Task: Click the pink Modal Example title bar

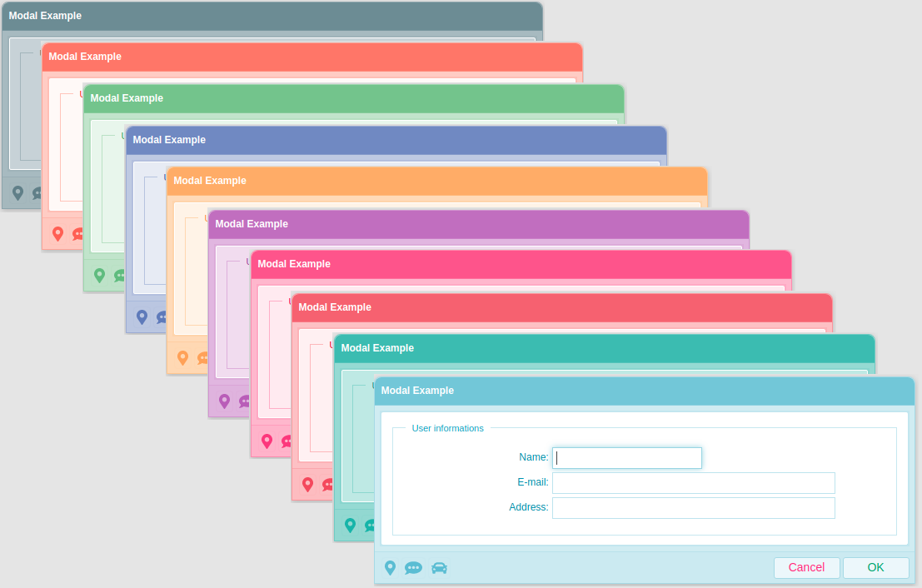Action: (x=521, y=264)
